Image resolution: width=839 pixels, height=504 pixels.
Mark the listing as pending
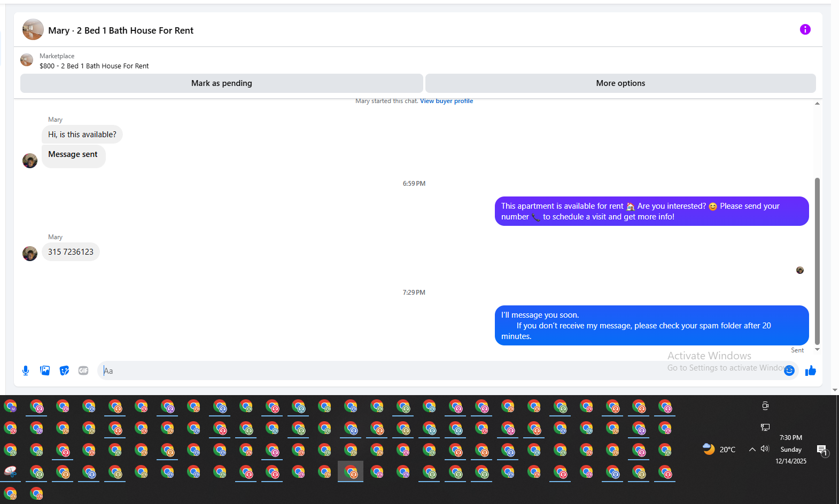point(222,83)
